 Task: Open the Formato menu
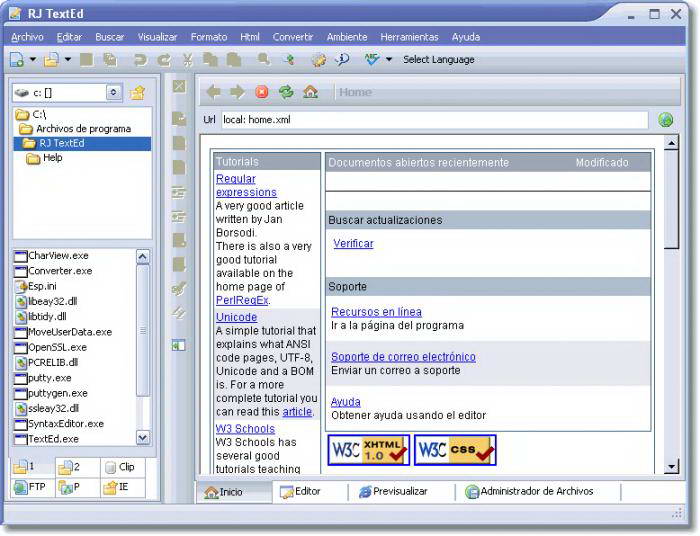point(208,37)
